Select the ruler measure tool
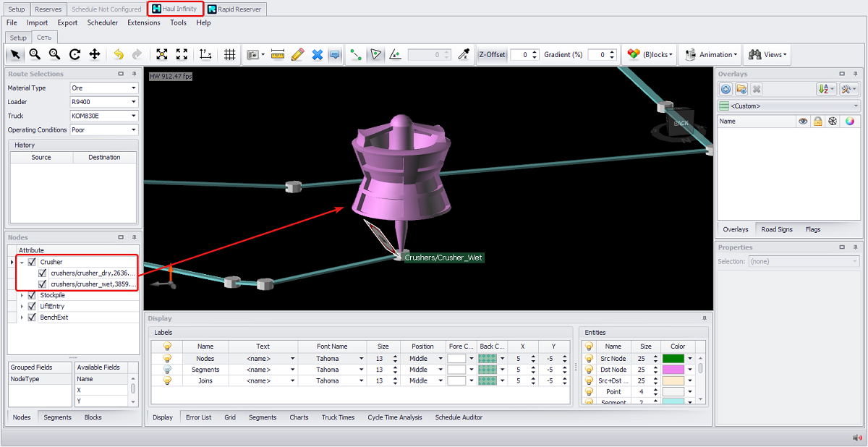868x447 pixels. 278,54
